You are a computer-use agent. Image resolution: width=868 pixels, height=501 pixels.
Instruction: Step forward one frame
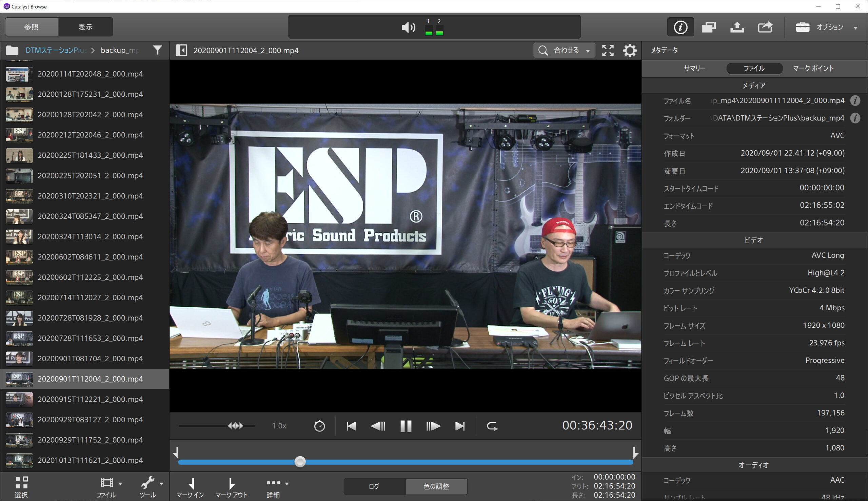click(x=433, y=426)
